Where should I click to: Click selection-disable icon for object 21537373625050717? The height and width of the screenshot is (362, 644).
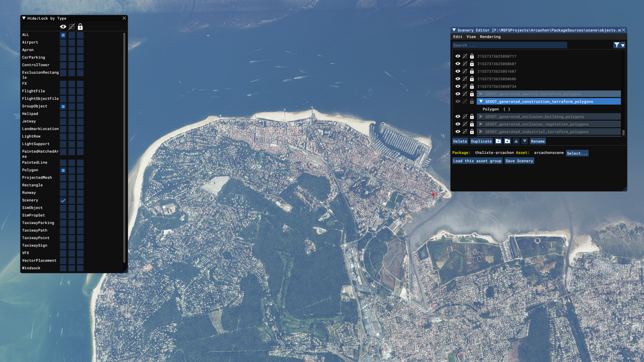(465, 56)
